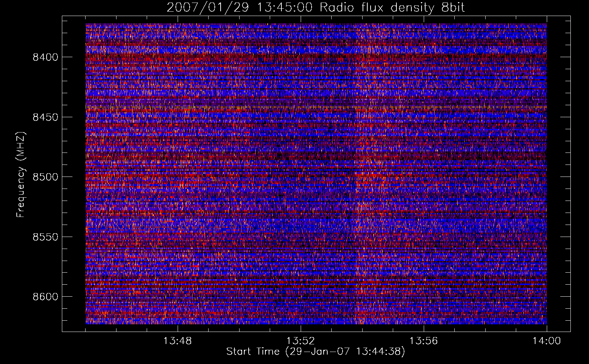Click the 'Frequency (MHZ)' vertical axis title
589x364 pixels.
[21, 175]
